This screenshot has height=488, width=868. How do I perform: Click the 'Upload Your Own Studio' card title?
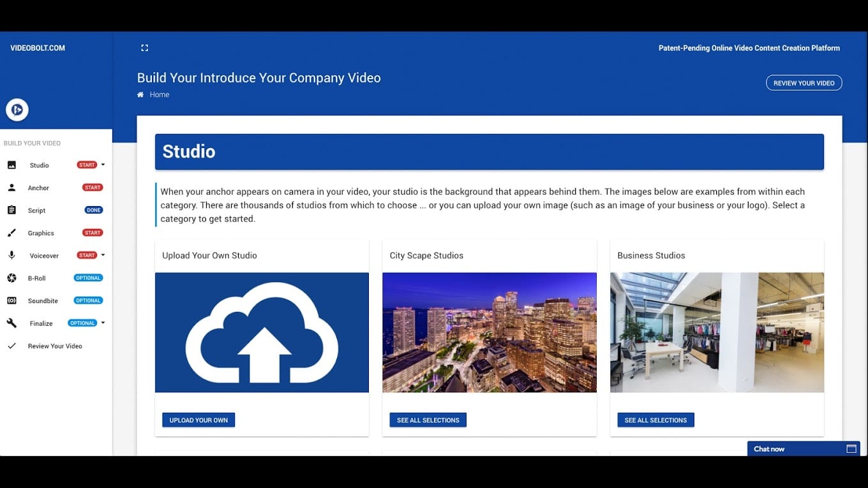click(x=209, y=255)
